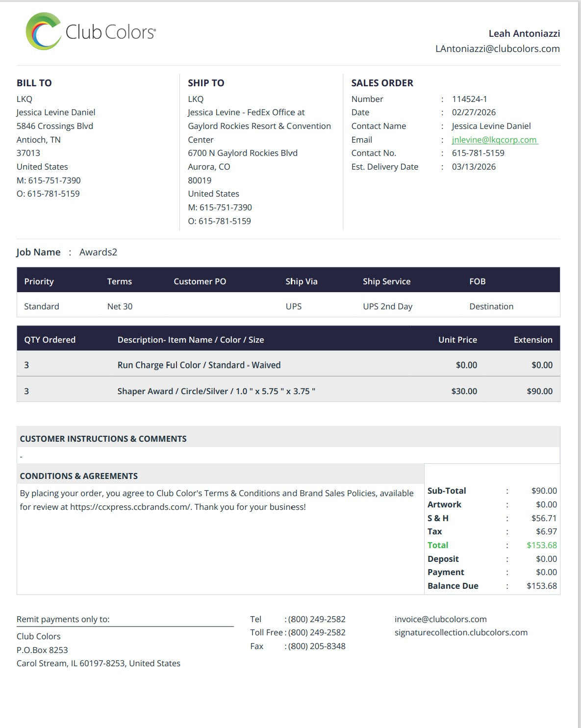Click the invoice@clubcolors.com email text

(440, 619)
